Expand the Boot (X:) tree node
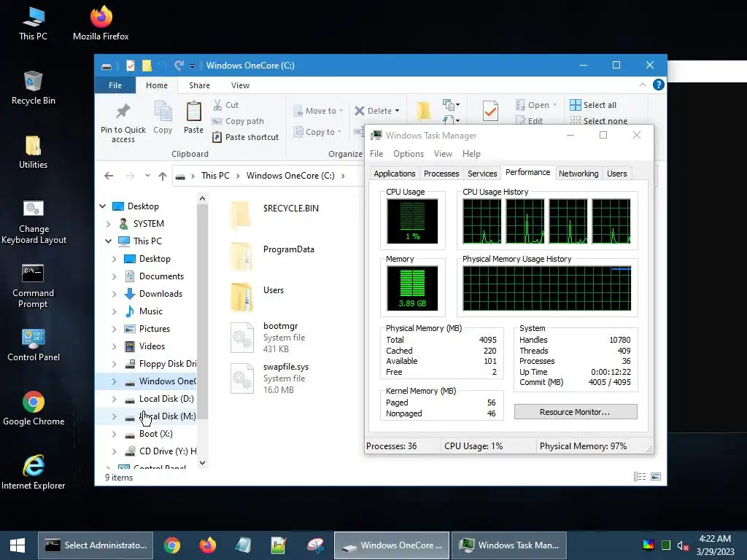 click(x=114, y=435)
